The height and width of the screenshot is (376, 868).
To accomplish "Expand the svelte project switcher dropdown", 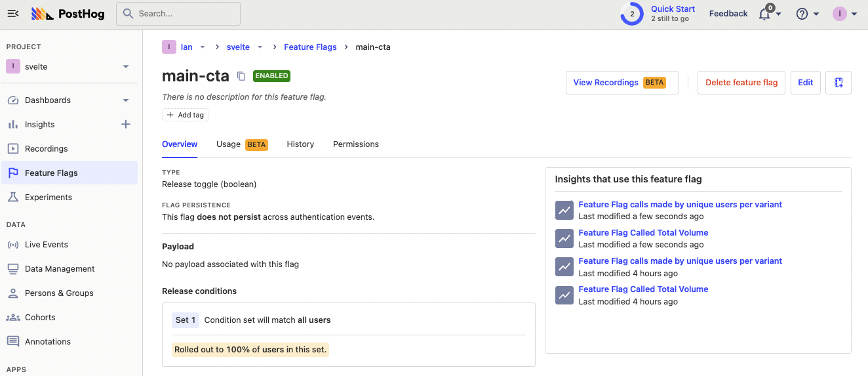I will point(126,67).
